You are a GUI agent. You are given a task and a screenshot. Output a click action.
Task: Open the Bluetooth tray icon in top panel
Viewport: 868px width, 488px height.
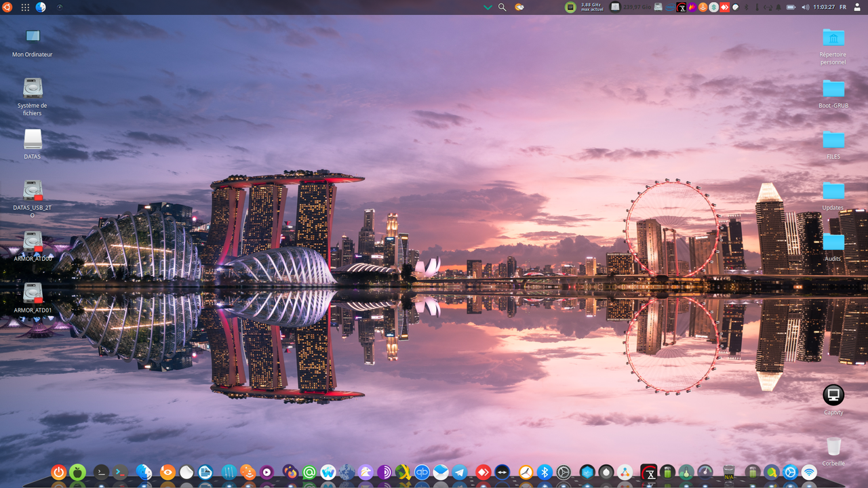746,7
